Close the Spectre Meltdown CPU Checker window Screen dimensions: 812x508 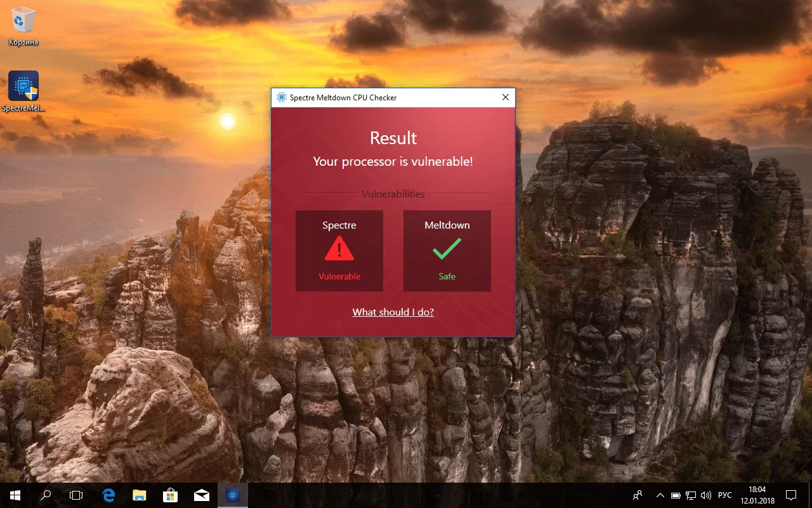[506, 97]
